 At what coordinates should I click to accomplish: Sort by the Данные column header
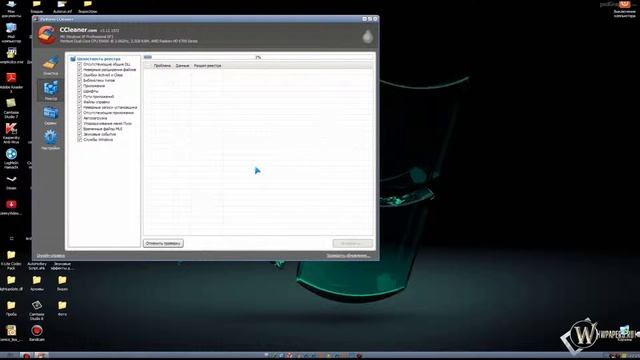(182, 66)
